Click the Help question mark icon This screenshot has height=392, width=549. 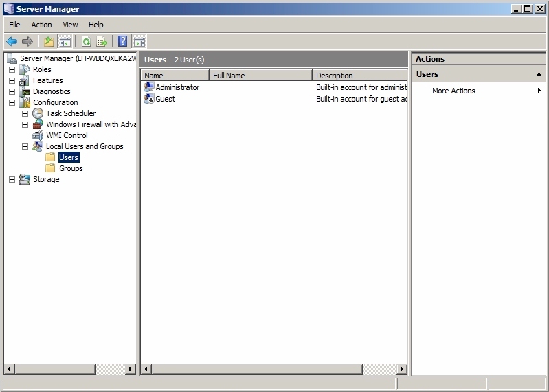point(122,42)
